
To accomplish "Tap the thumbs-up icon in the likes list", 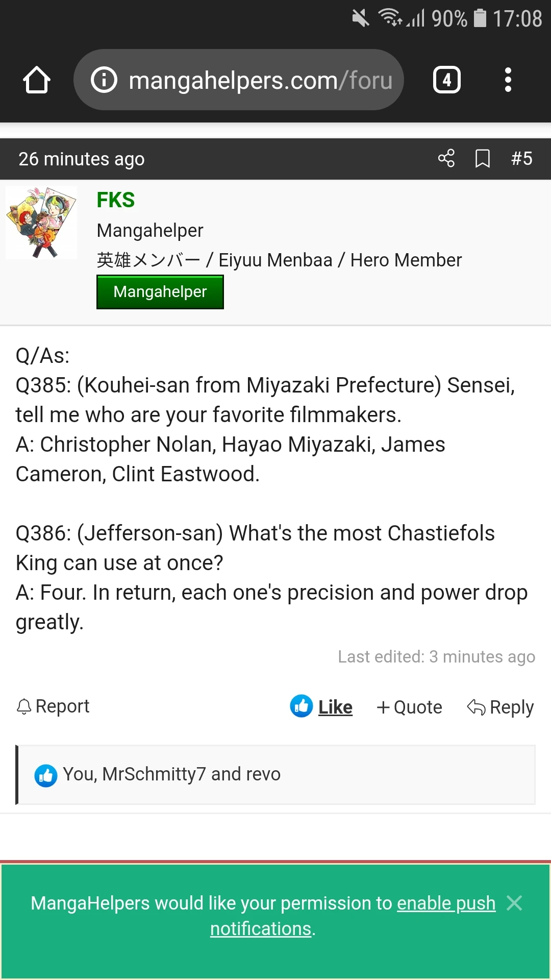I will pos(46,776).
